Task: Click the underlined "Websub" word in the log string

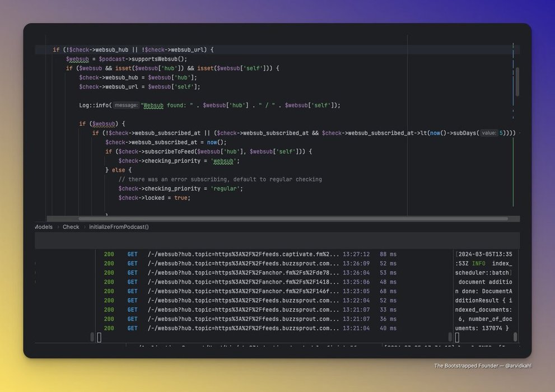Action: click(153, 105)
